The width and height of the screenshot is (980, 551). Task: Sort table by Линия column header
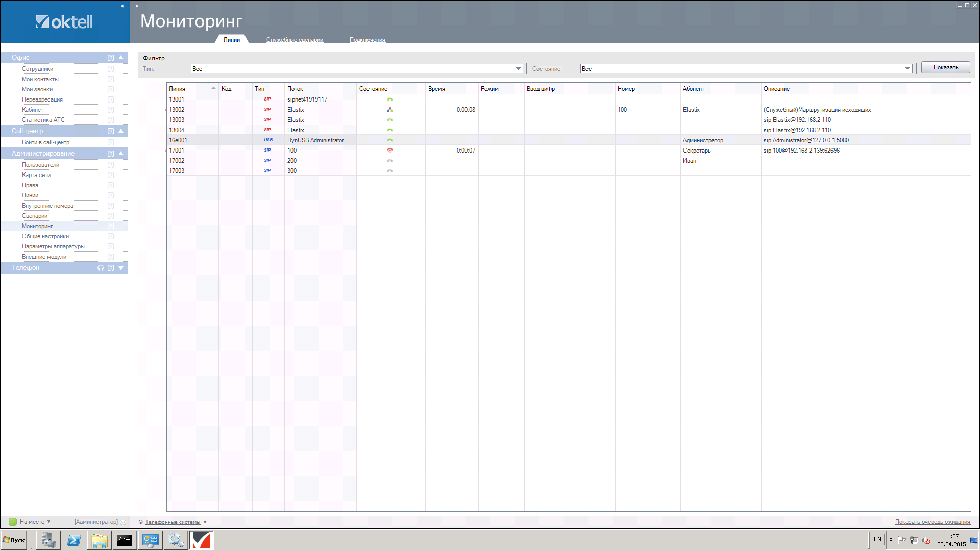pyautogui.click(x=177, y=89)
